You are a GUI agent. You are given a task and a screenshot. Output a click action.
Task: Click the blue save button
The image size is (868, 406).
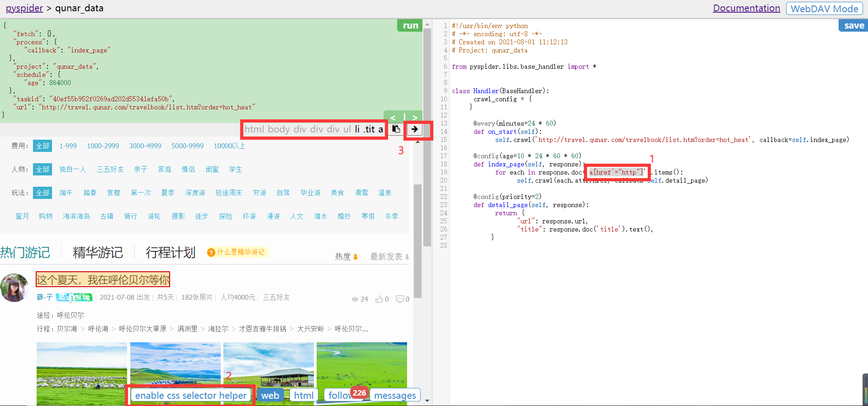(x=854, y=25)
